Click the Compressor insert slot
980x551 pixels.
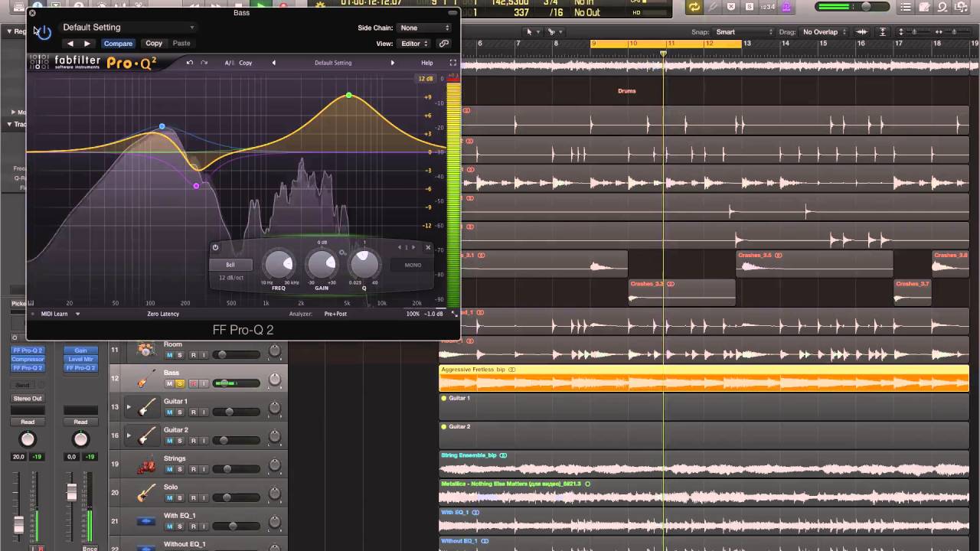28,359
